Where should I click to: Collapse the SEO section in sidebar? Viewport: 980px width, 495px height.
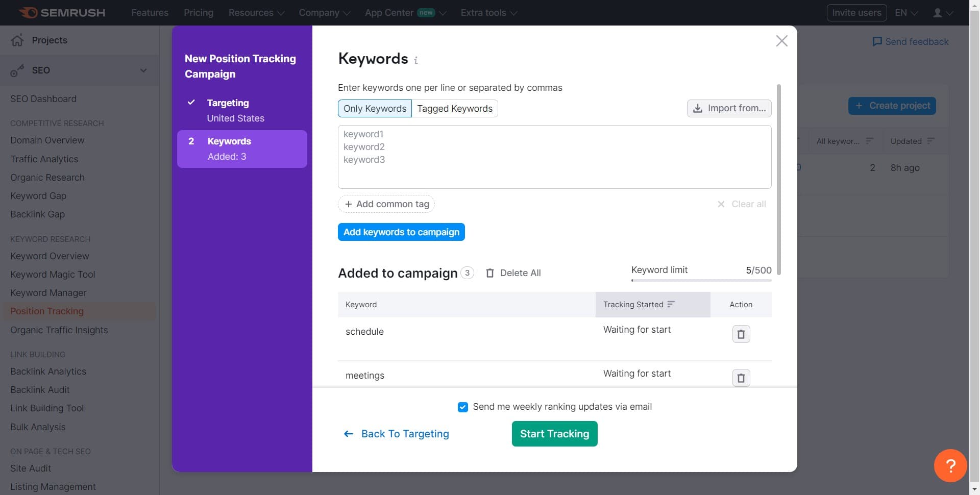[x=144, y=70]
